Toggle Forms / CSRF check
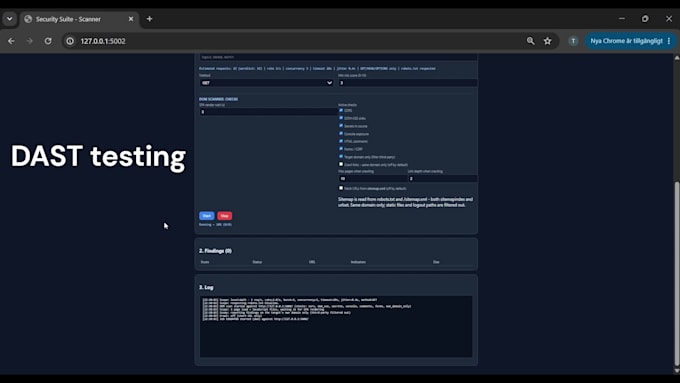The width and height of the screenshot is (680, 383). point(341,149)
